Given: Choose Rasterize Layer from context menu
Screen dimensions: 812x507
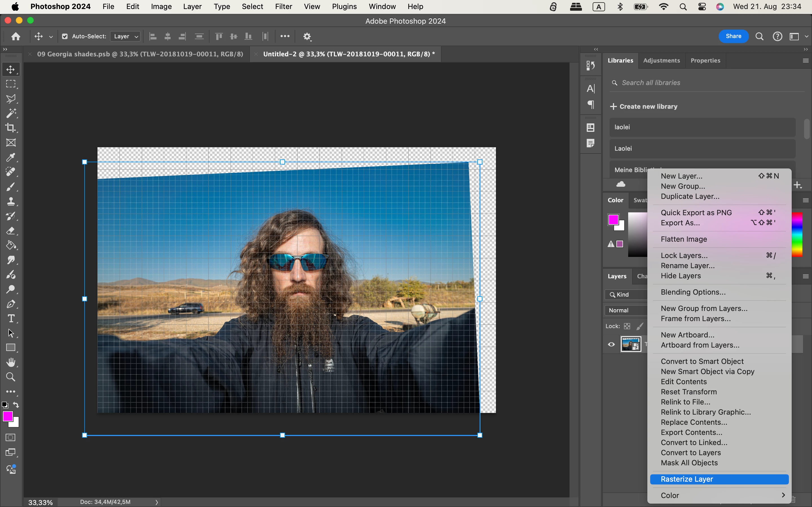Looking at the screenshot, I should pos(687,479).
